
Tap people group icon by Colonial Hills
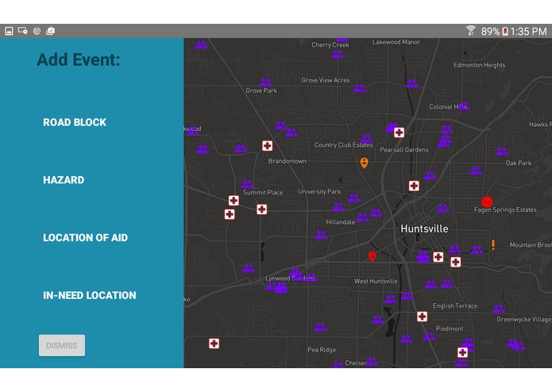pos(464,106)
